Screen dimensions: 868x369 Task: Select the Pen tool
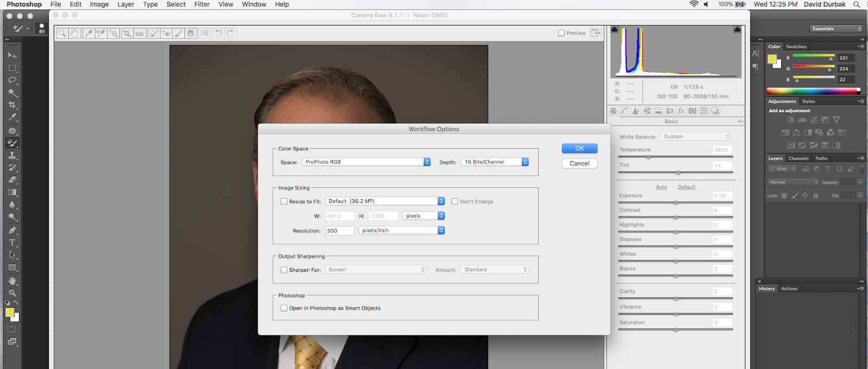(12, 230)
